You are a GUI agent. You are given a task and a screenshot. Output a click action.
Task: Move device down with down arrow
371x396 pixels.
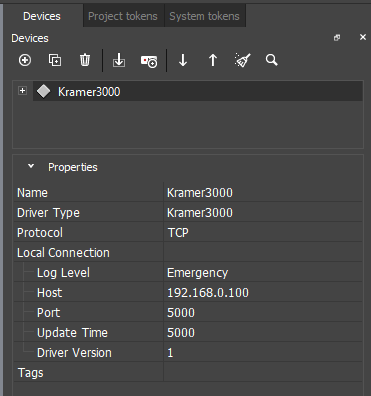(x=183, y=60)
